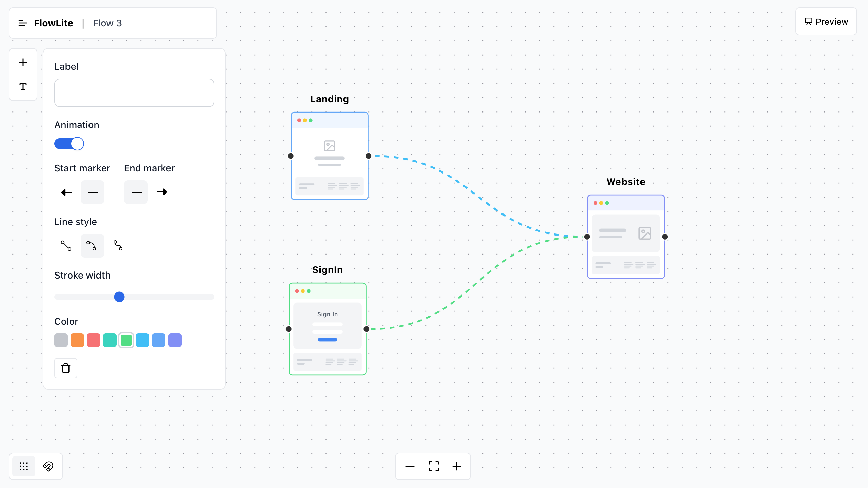Click inside the Label input field

point(134,93)
